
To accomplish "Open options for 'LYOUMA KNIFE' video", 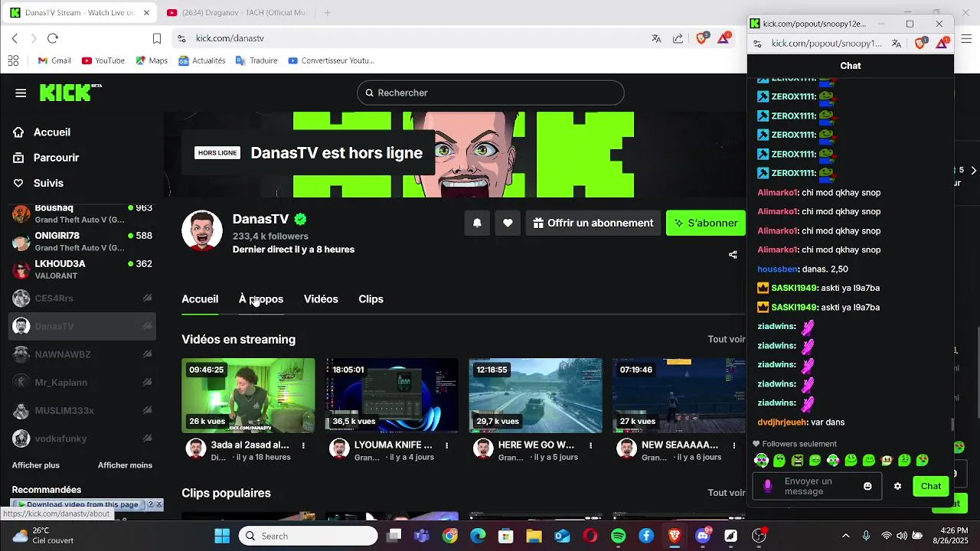I will coord(447,445).
